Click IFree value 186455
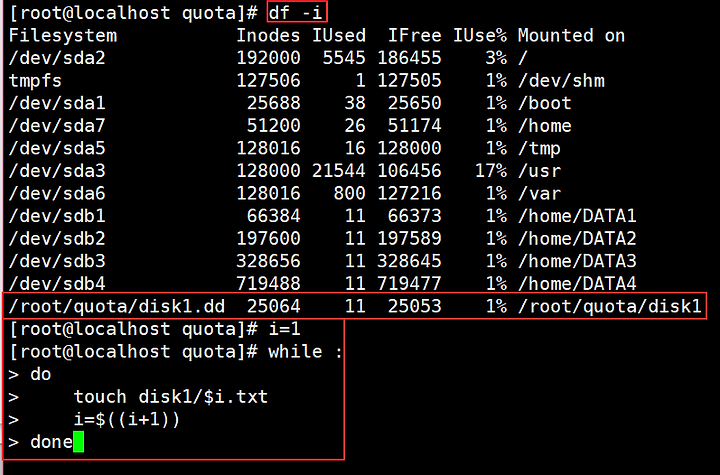 tap(409, 58)
